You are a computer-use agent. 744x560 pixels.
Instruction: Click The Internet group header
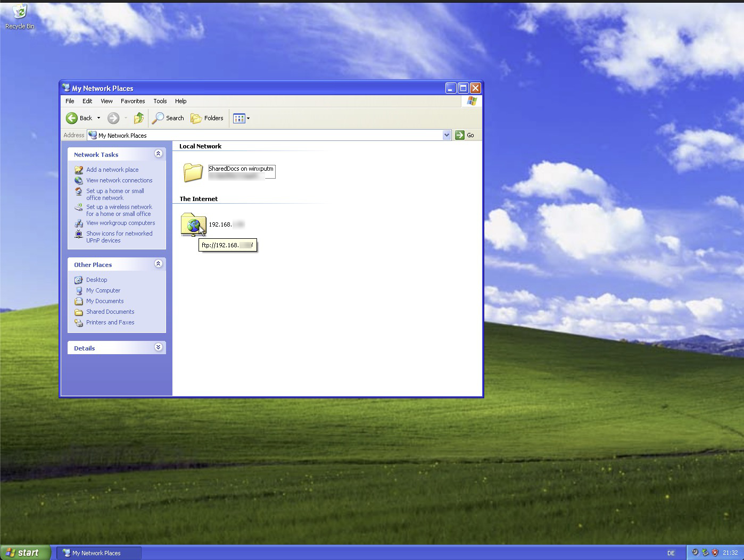point(199,199)
